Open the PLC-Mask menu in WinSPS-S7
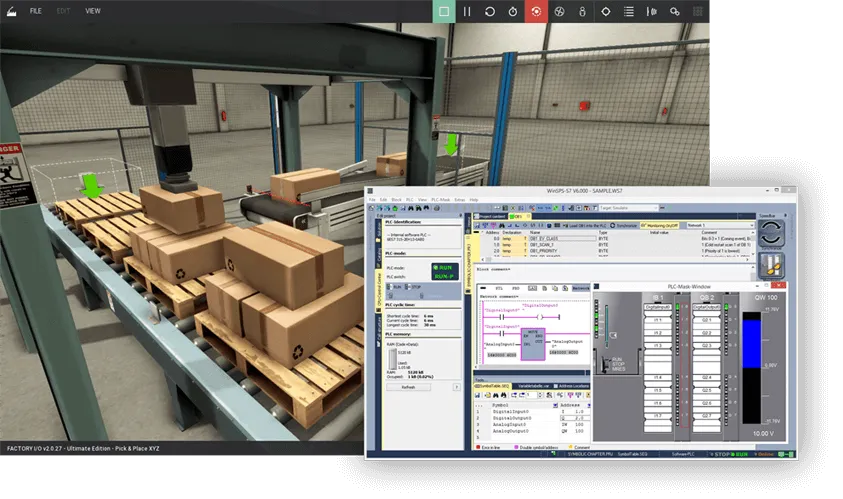Screen dimensions: 843x499 440,199
